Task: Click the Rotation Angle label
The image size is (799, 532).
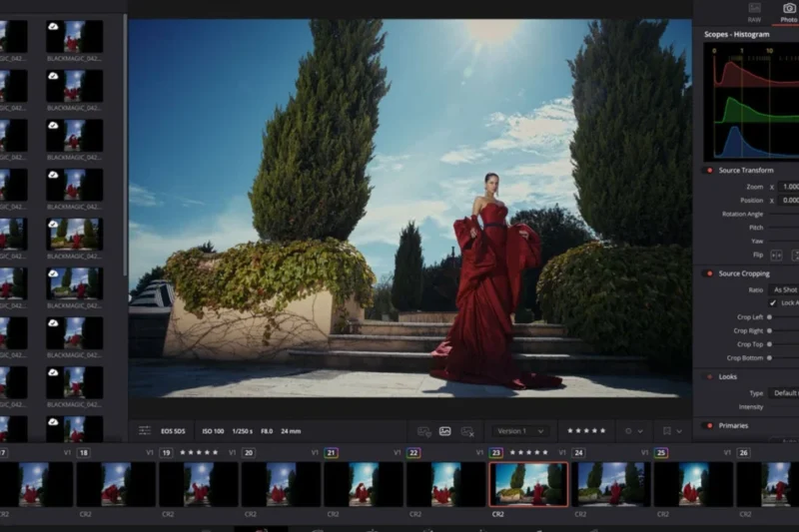Action: [742, 215]
